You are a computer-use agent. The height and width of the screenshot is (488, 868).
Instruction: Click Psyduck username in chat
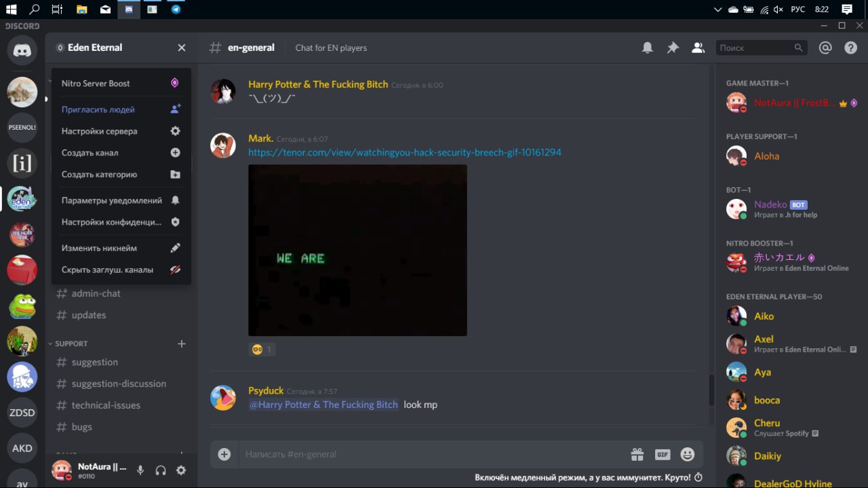(x=266, y=391)
